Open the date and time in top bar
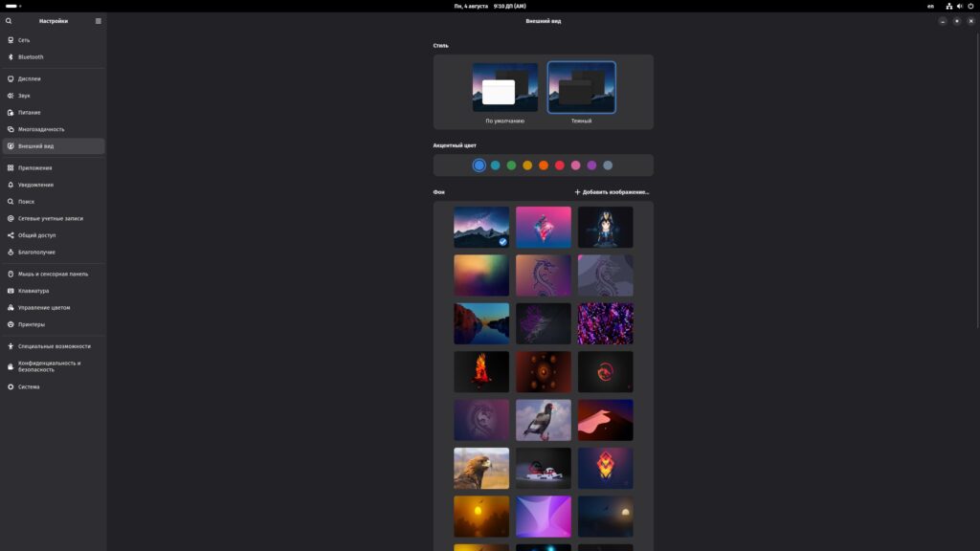Image resolution: width=980 pixels, height=551 pixels. tap(490, 7)
